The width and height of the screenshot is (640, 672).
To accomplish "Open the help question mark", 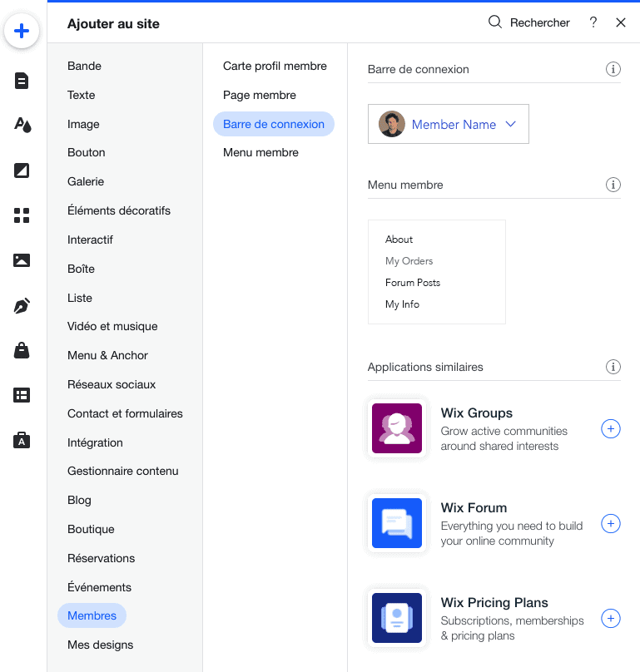I will click(x=593, y=22).
